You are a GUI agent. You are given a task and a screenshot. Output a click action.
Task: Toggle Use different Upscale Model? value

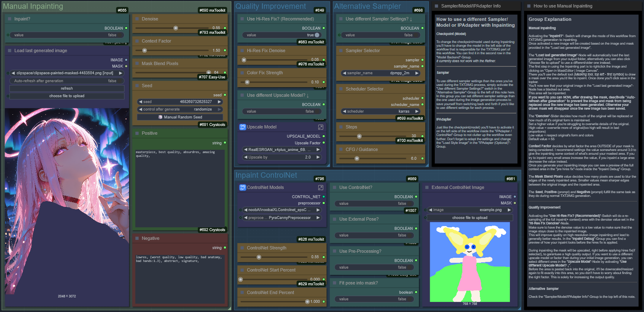pos(282,111)
